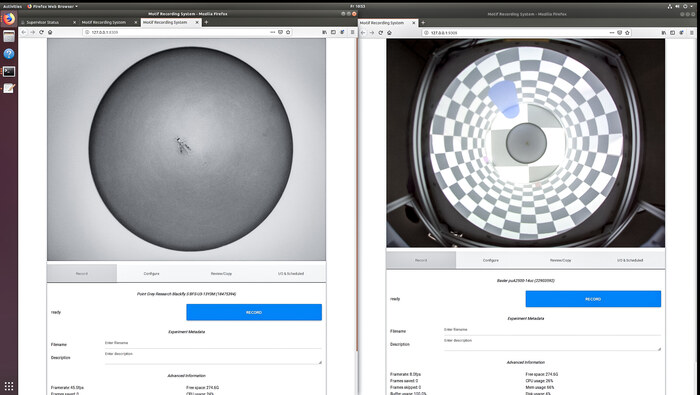
Task: Go forward in left Firefox window
Action: (x=33, y=32)
